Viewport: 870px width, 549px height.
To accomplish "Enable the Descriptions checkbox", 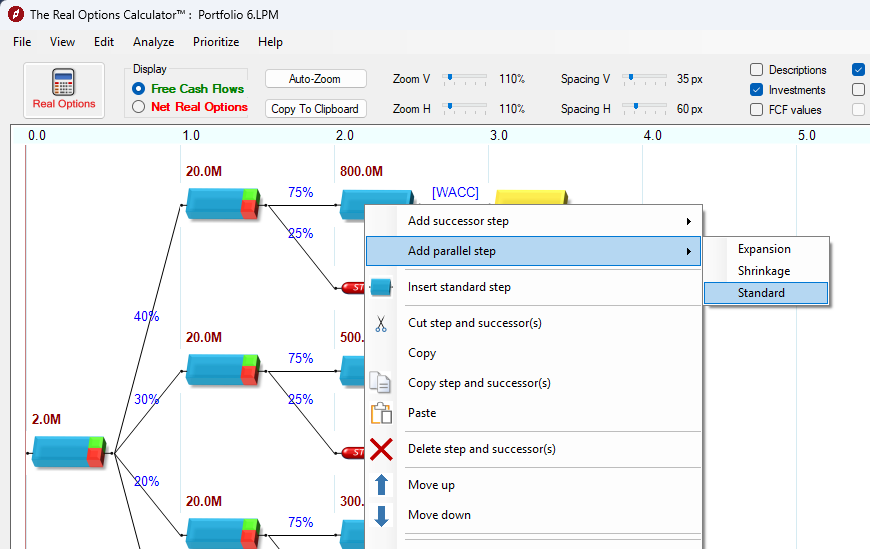I will [757, 70].
